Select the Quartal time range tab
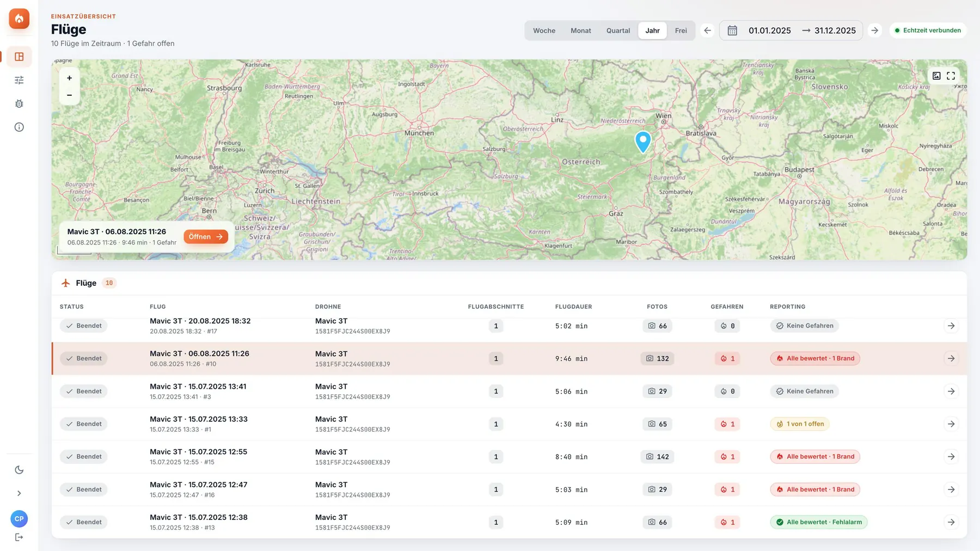Screen dimensions: 980x551 pos(618,30)
